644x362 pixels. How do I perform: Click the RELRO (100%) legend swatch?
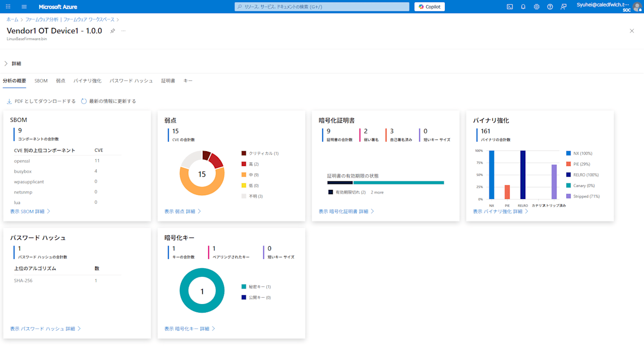(x=568, y=175)
